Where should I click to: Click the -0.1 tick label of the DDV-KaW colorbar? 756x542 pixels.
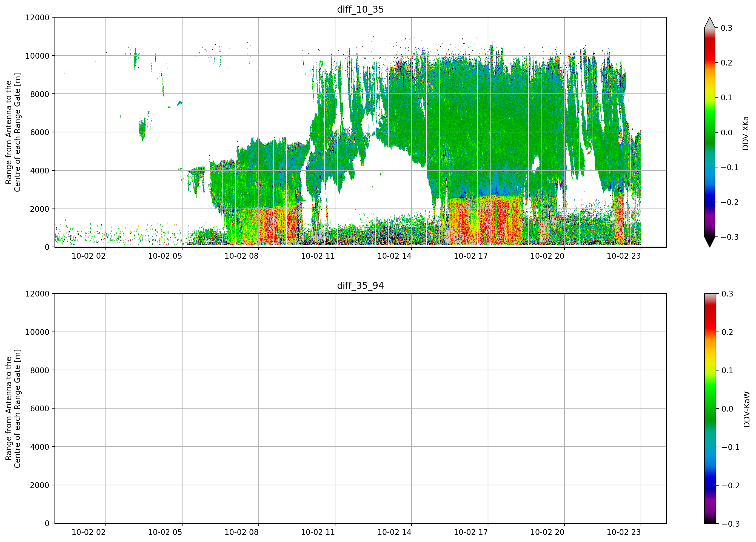[731, 447]
